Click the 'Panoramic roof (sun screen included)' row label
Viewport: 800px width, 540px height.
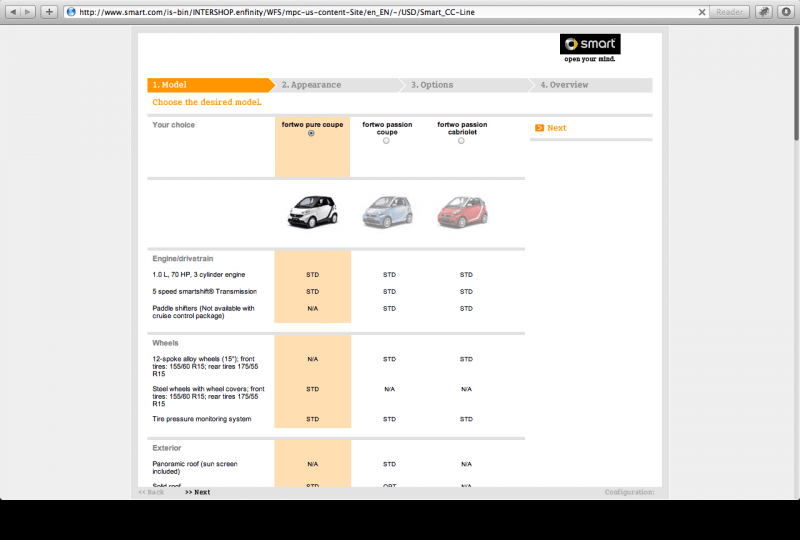[195, 468]
